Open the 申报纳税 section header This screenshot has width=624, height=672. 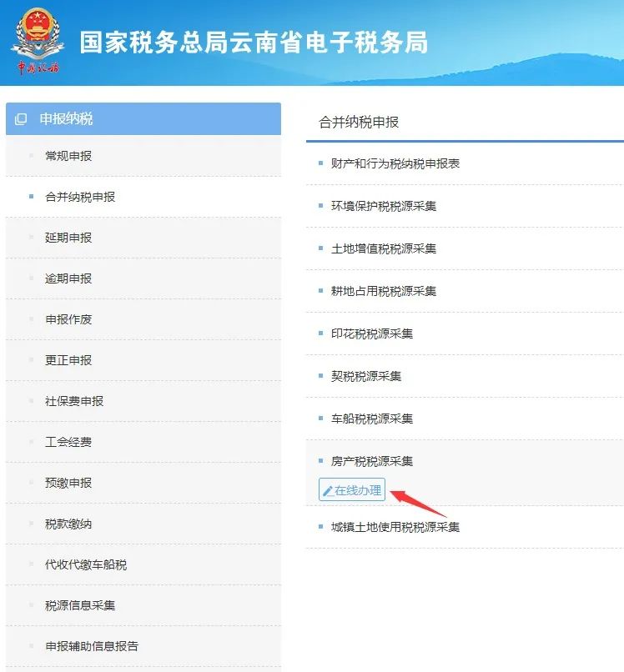(143, 118)
